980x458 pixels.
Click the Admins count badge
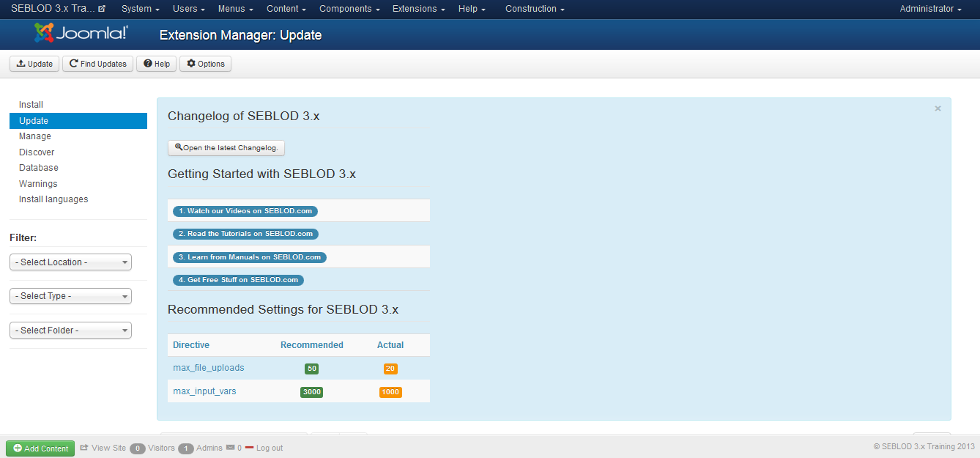click(186, 448)
